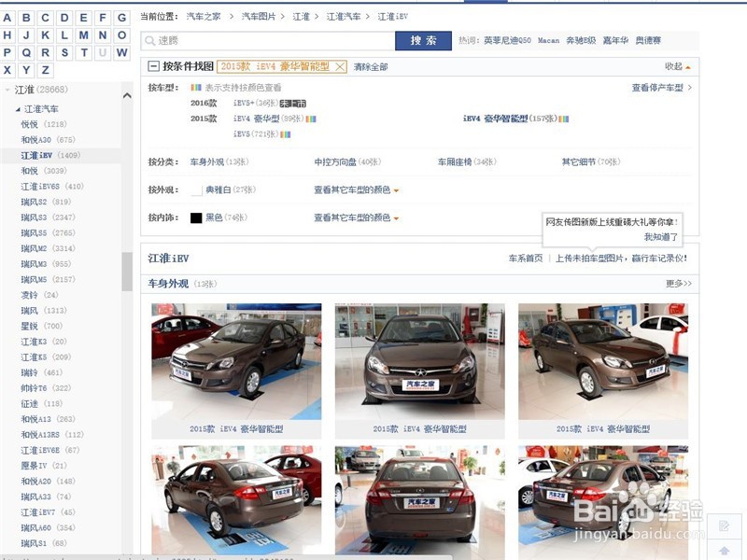747x560 pixels.
Task: Select letter S in the brand index
Action: tap(64, 52)
